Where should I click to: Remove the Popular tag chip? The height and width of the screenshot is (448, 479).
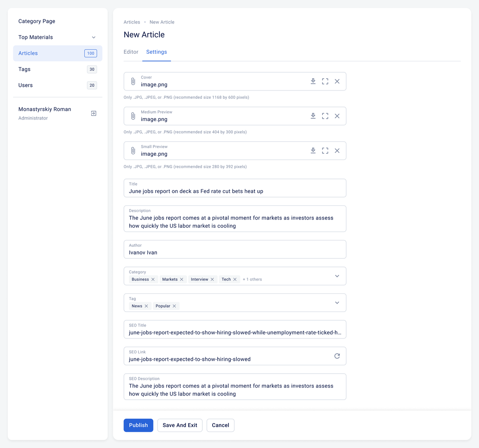point(174,306)
